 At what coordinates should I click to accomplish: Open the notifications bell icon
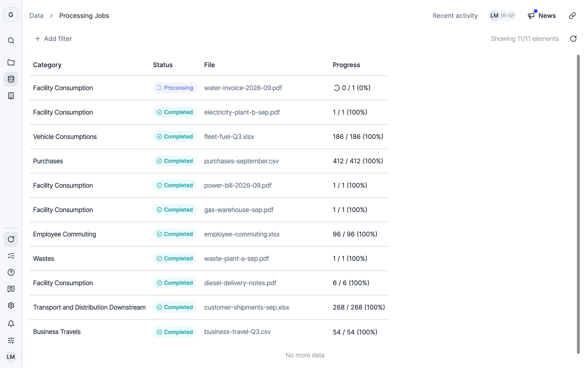click(11, 324)
